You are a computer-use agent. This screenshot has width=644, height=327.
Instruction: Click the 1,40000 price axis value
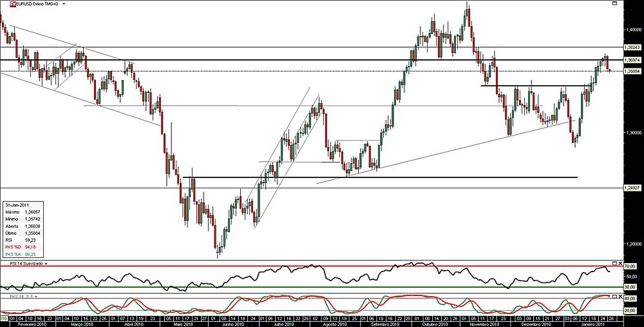634,30
